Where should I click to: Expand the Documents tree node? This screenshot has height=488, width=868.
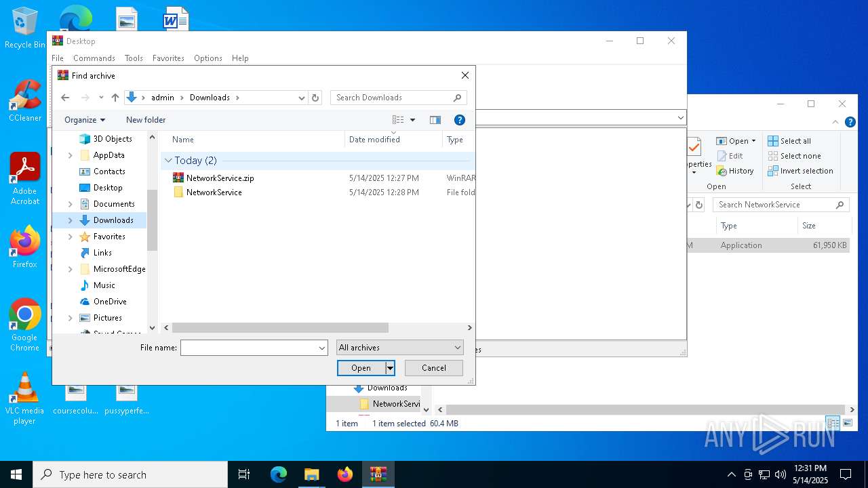71,204
